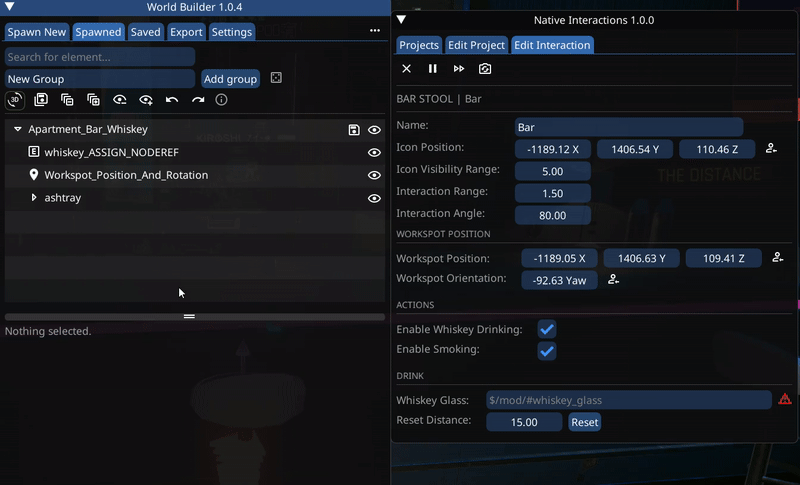Collapse the Apartment_Bar_Whiskey group
This screenshot has width=800, height=485.
pos(18,130)
